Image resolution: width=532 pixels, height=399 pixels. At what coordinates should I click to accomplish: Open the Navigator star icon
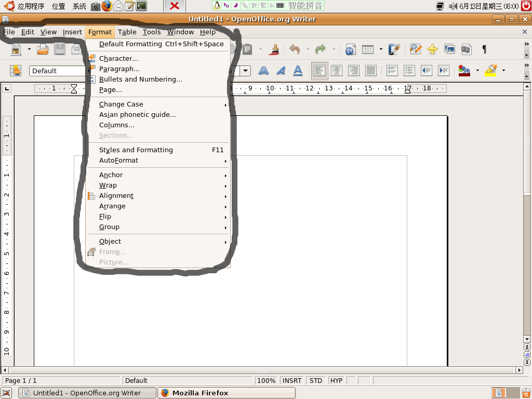tap(432, 49)
